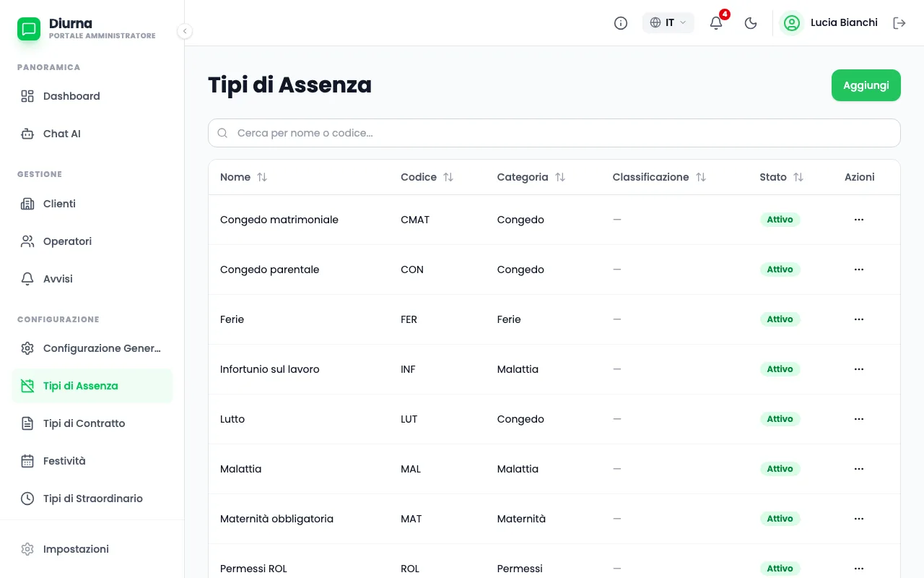Open Configurazione Generale in the sidebar
924x578 pixels.
pos(92,348)
